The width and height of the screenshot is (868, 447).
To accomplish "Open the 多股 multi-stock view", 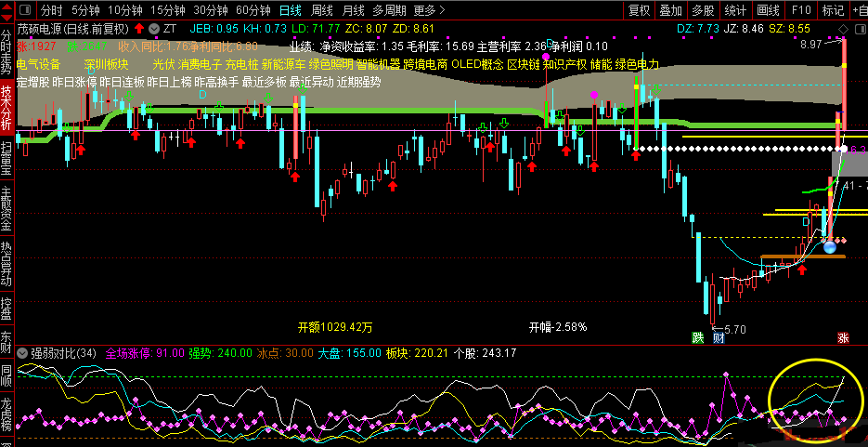I will (703, 10).
